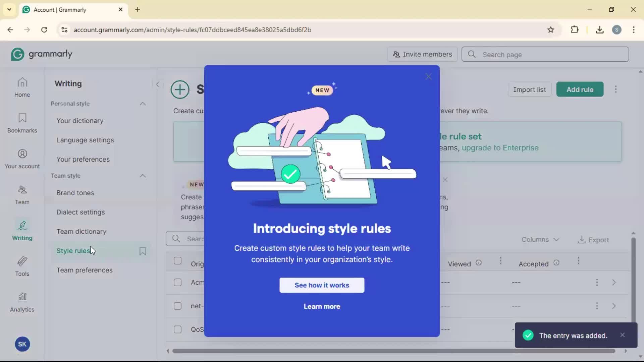Screen dimensions: 644x362
Task: Bookmark the Style rules page
Action: (x=143, y=251)
